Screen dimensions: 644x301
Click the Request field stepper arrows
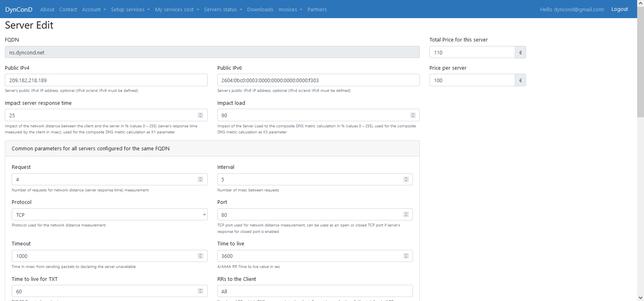[x=200, y=179]
